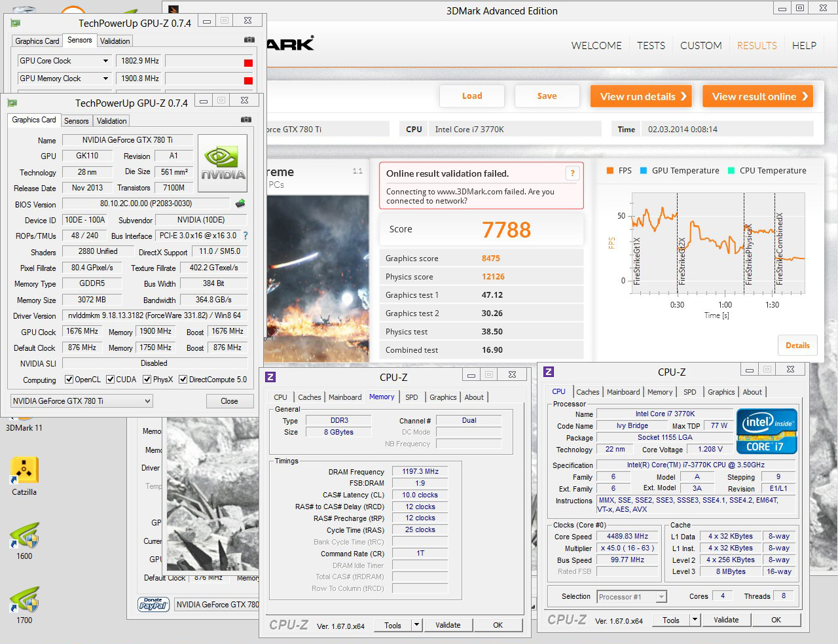Viewport: 838px width, 644px height.
Task: Open the CUSTOM tab in 3DMark
Action: click(701, 45)
